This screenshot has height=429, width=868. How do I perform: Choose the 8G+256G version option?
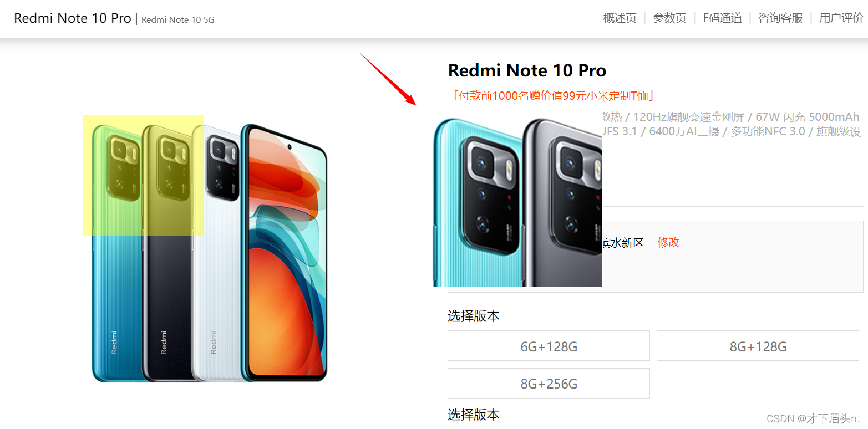tap(549, 383)
